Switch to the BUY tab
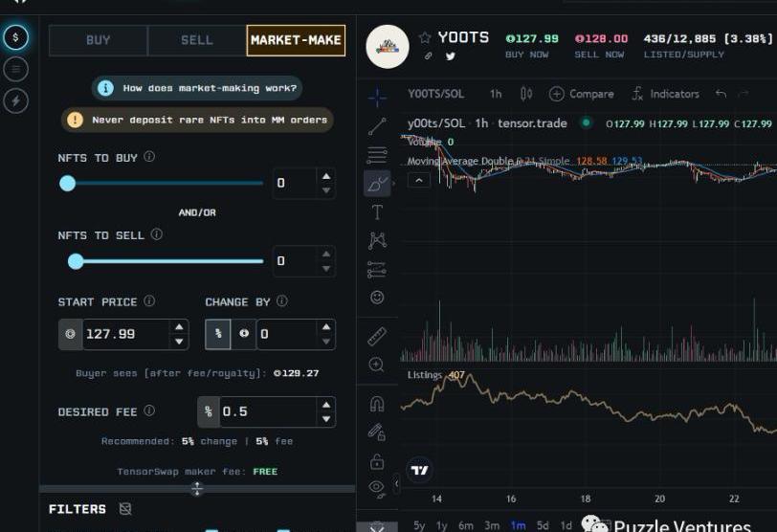Image resolution: width=777 pixels, height=532 pixels. (99, 40)
